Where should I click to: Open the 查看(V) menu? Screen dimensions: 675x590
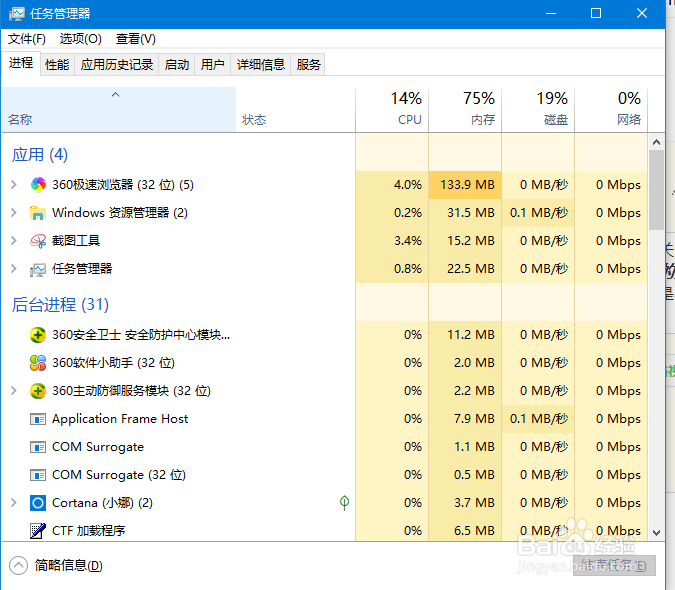[136, 39]
